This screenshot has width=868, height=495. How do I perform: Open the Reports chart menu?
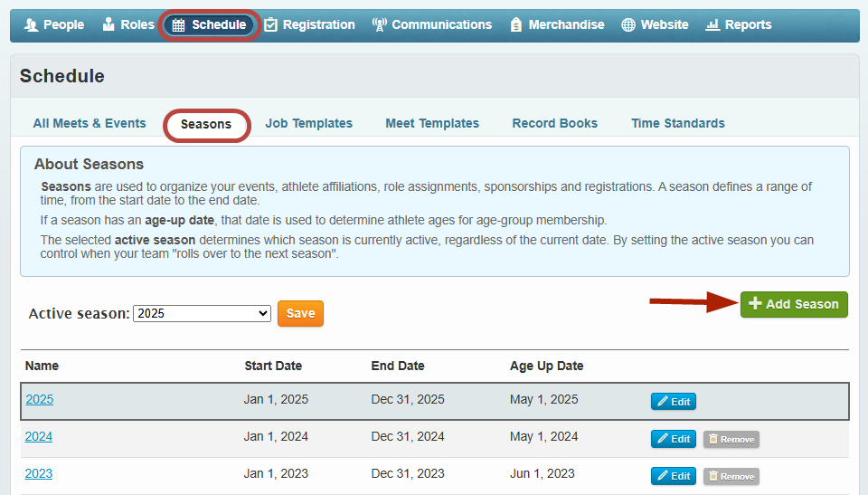click(739, 24)
